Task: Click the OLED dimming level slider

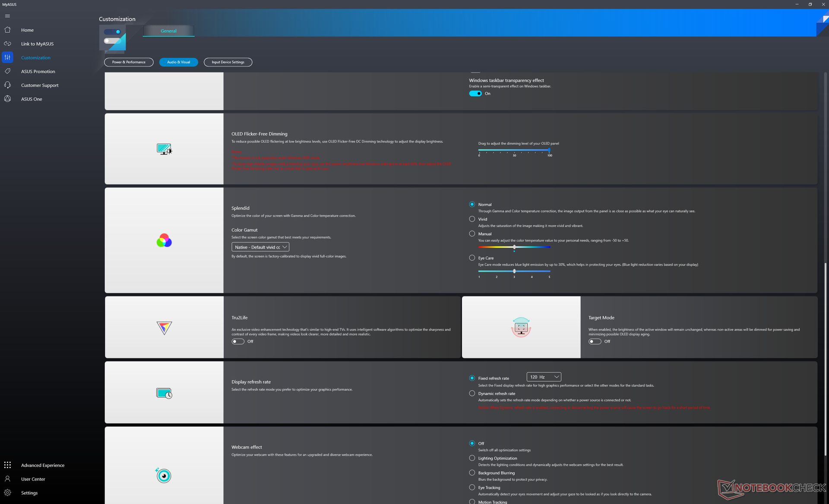Action: 514,150
